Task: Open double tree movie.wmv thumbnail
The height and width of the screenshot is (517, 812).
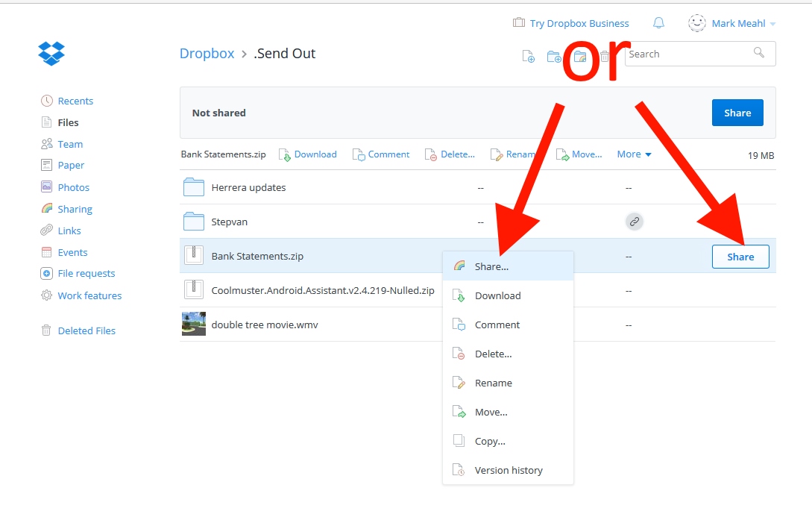Action: coord(194,324)
